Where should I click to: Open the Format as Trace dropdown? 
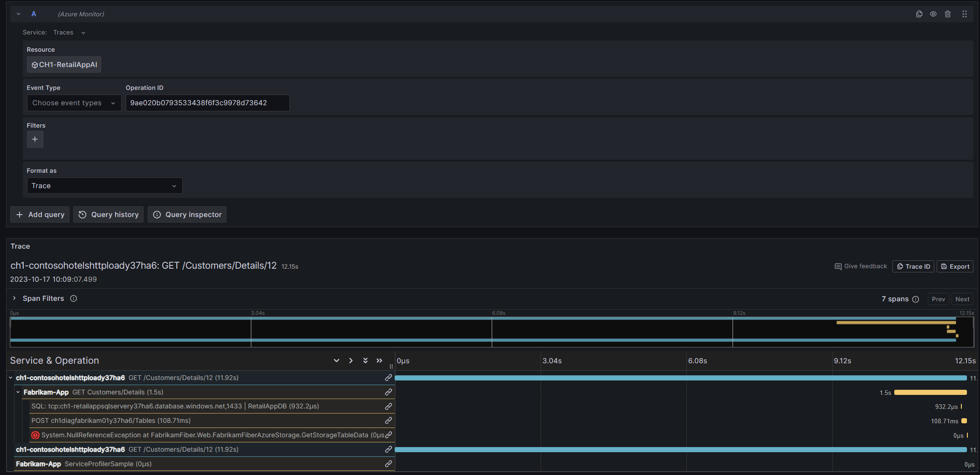click(104, 186)
